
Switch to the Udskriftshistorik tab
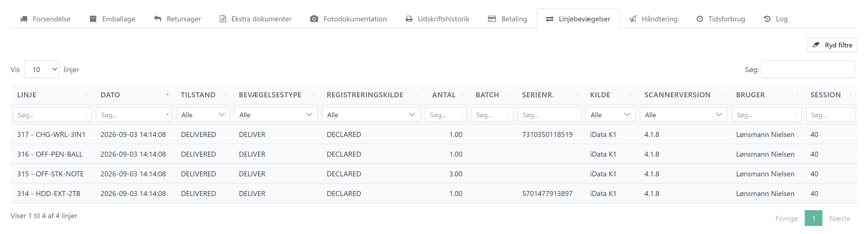437,19
